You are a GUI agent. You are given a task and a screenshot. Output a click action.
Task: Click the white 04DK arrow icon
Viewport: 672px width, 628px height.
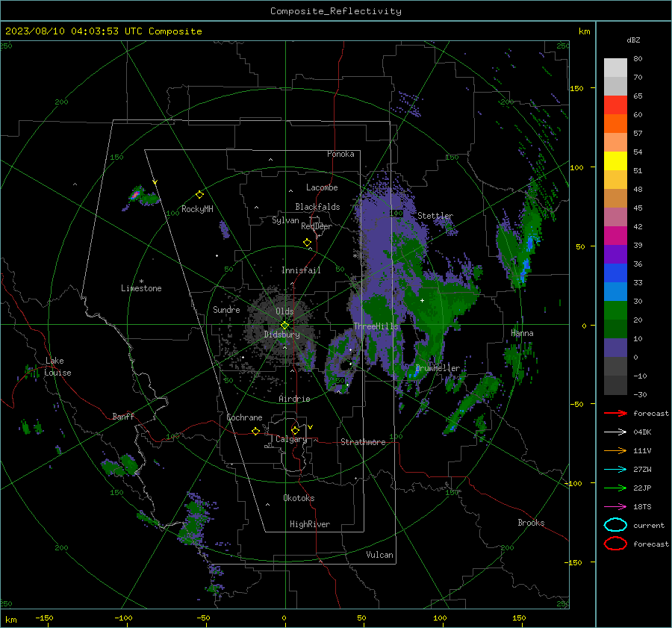pos(615,432)
